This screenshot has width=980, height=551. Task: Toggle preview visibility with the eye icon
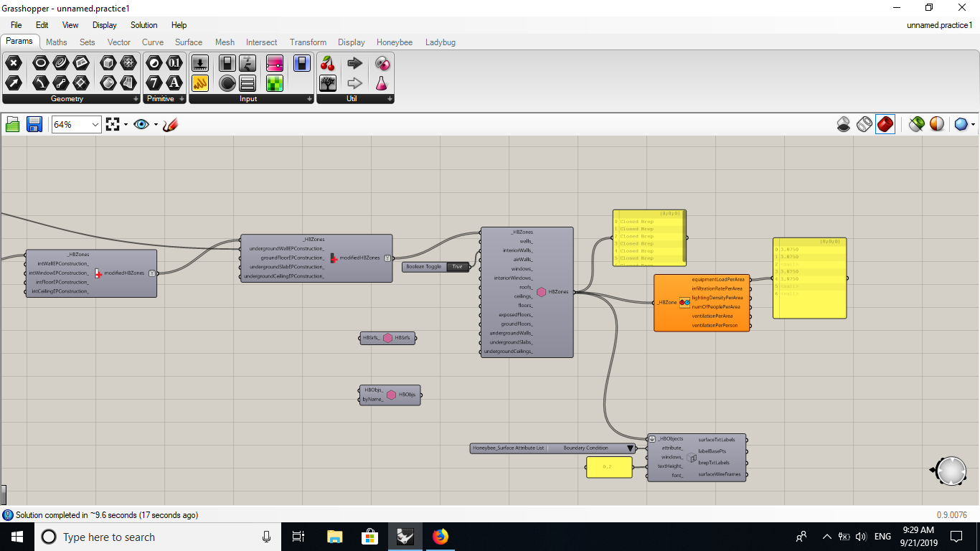(141, 124)
